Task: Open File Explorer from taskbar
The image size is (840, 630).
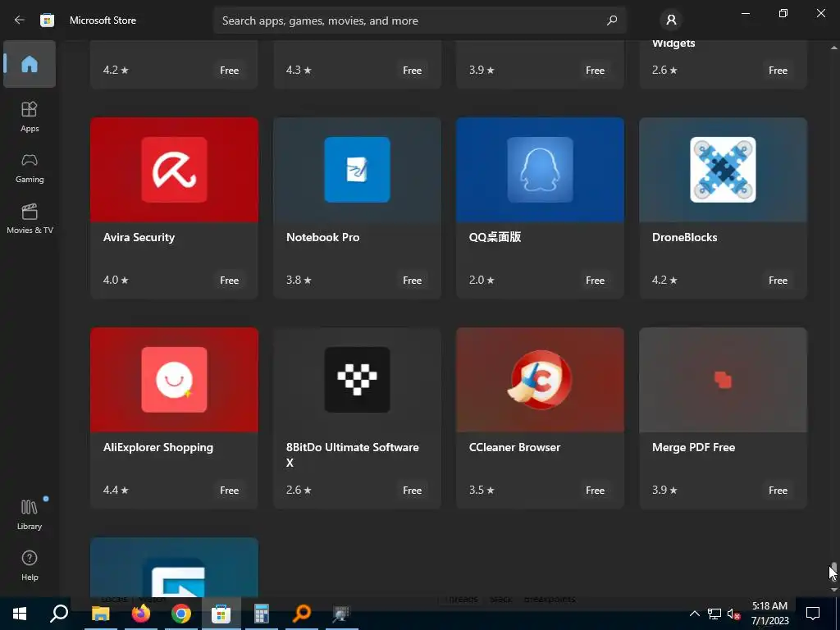Action: point(100,614)
